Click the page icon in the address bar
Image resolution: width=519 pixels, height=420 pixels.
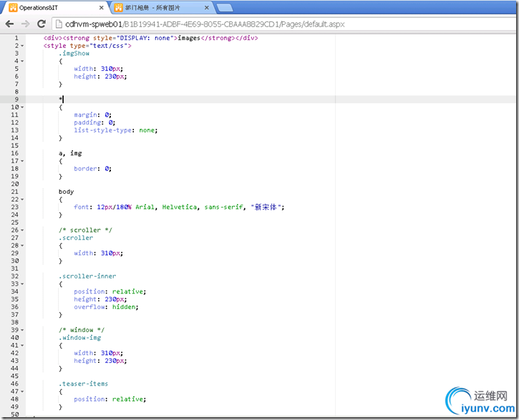click(58, 24)
